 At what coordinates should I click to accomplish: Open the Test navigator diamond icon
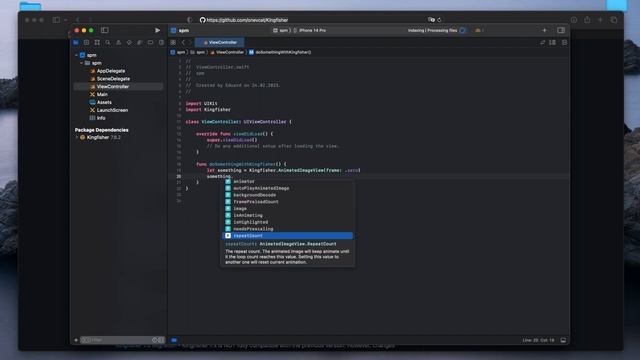129,42
